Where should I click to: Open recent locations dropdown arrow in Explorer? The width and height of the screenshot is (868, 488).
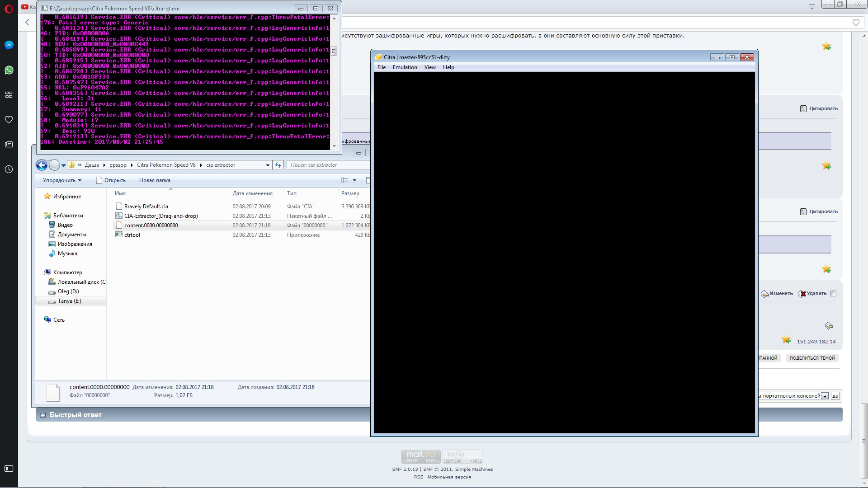pyautogui.click(x=63, y=165)
